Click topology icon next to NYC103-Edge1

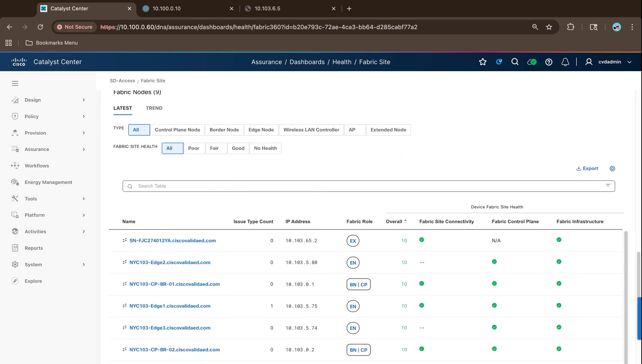[x=124, y=306]
